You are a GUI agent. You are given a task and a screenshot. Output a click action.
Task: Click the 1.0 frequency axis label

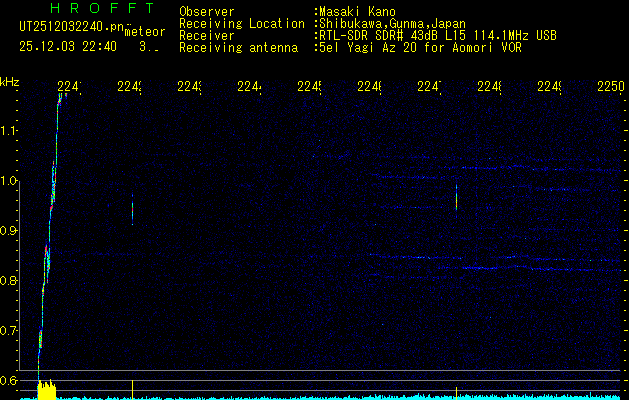pyautogui.click(x=8, y=181)
